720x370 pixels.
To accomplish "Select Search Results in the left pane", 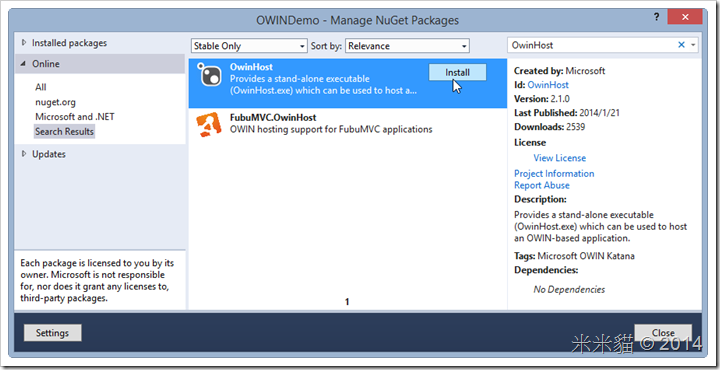I will pyautogui.click(x=64, y=131).
